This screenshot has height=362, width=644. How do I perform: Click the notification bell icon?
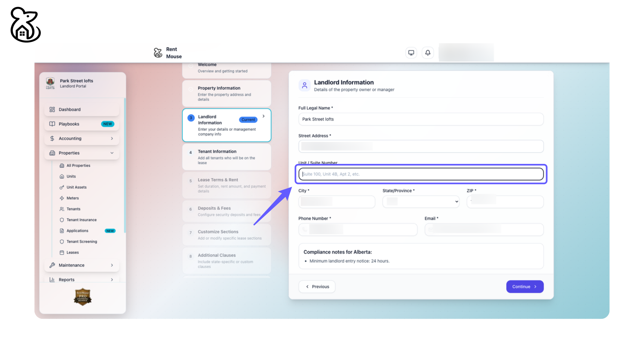point(428,53)
